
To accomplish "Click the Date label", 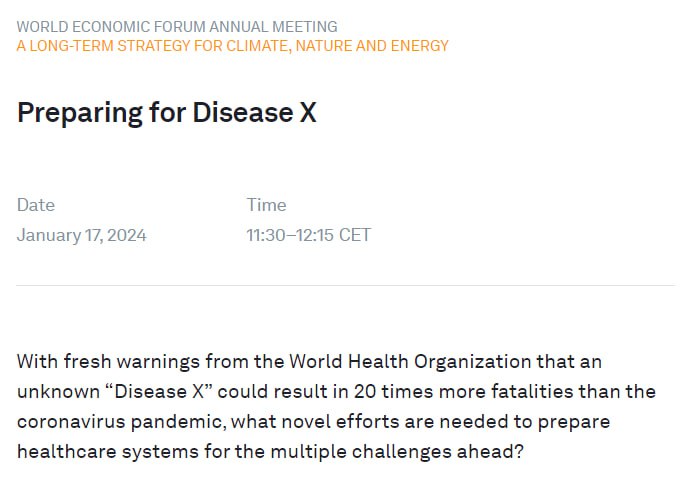I will tap(36, 205).
